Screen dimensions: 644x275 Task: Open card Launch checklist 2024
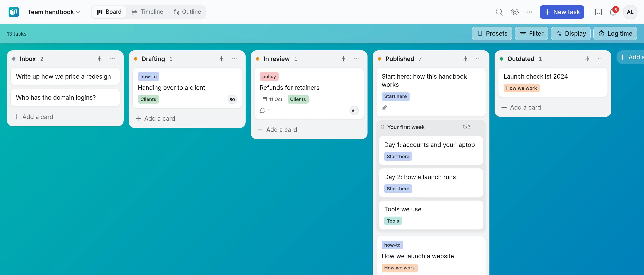[x=553, y=82]
